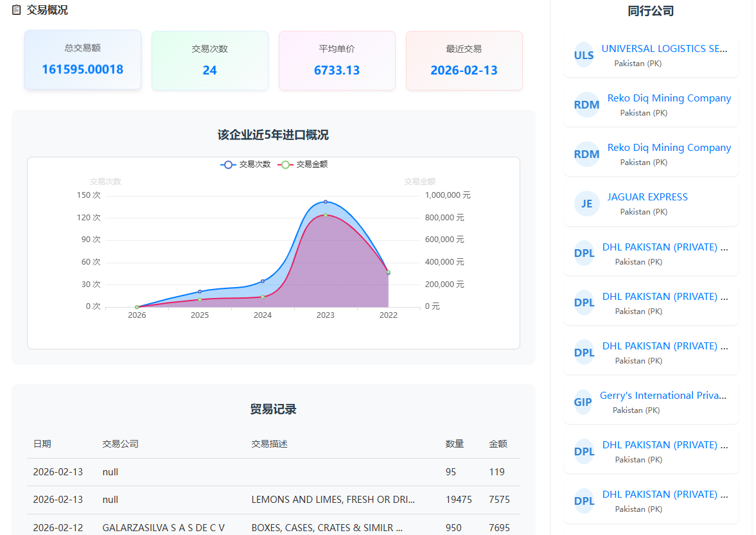Open the JAGUAR EXPRESS company link

(647, 197)
